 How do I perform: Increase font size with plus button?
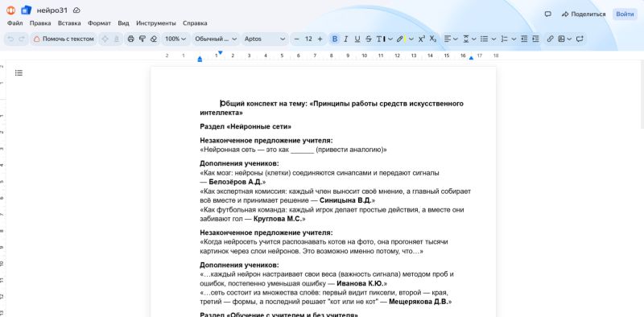point(320,39)
